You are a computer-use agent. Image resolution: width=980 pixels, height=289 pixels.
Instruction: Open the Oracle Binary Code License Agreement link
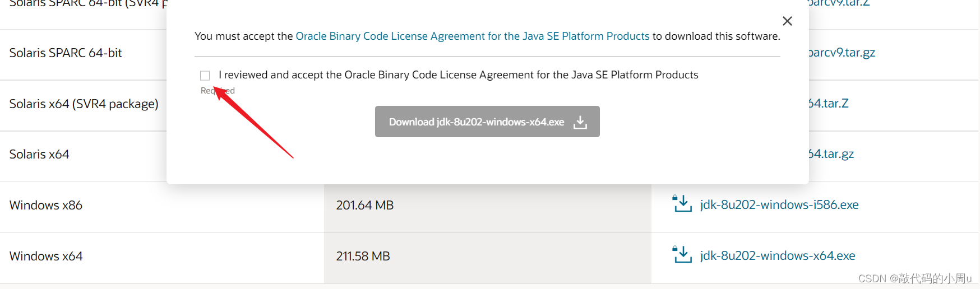tap(473, 36)
